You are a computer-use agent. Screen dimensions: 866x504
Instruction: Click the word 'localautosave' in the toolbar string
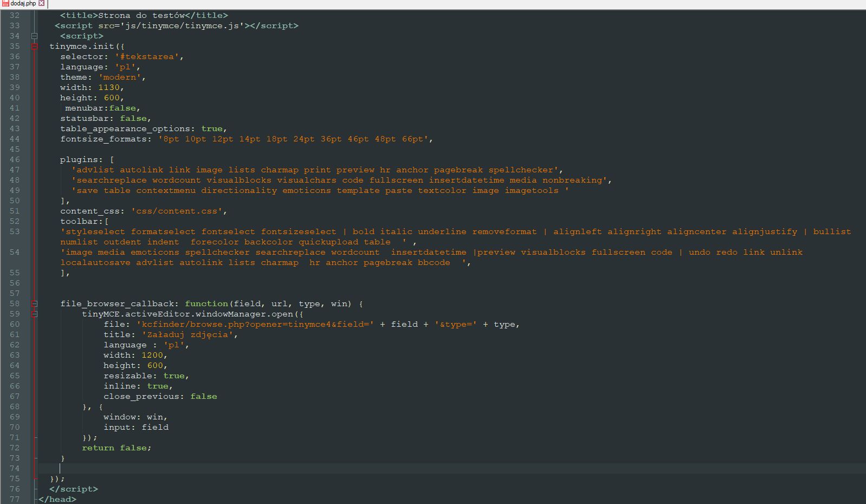(x=95, y=263)
